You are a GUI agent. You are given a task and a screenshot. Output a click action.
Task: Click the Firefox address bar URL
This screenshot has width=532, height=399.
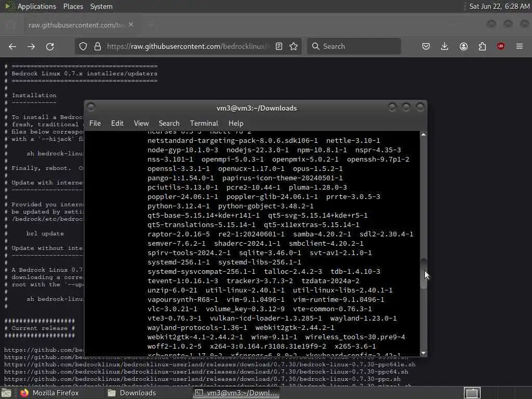click(x=188, y=46)
